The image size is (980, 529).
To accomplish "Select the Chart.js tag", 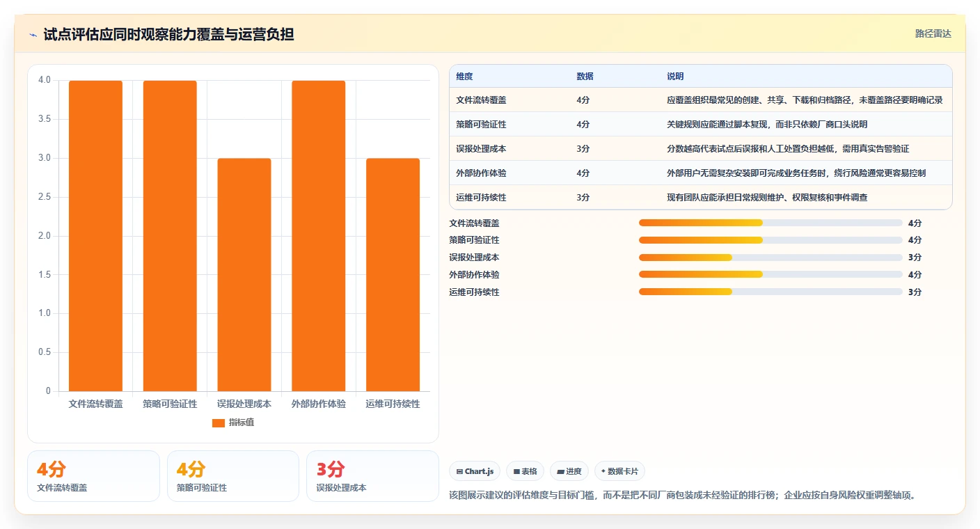I will tap(475, 471).
